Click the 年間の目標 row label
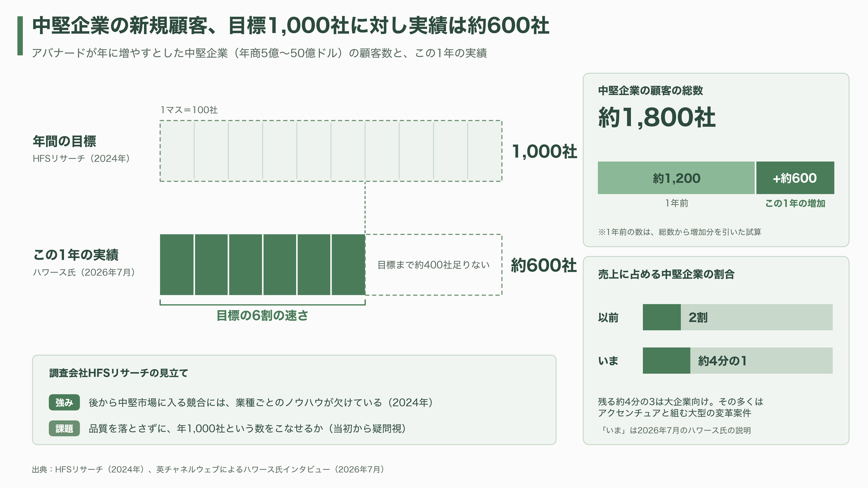This screenshot has height=488, width=868. click(x=64, y=141)
